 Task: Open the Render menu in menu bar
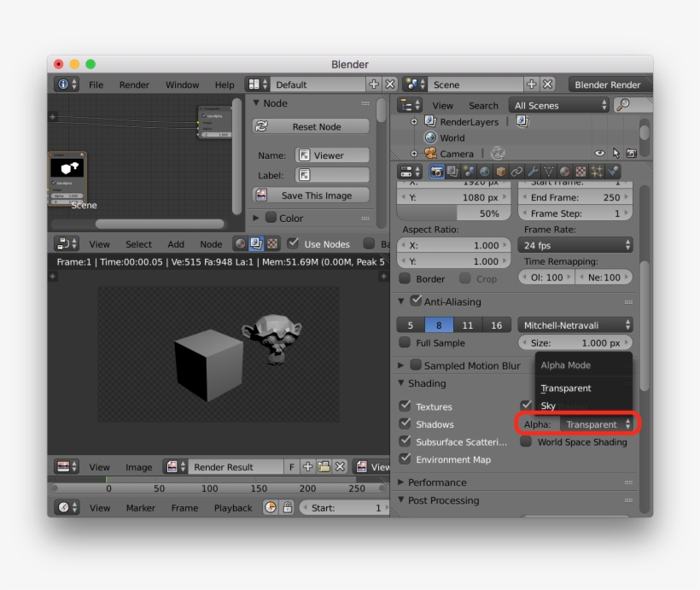coord(134,85)
